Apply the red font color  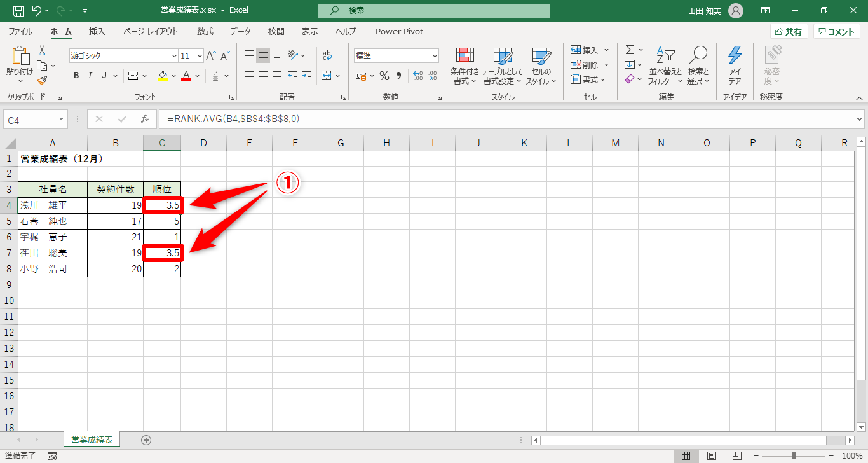(186, 76)
